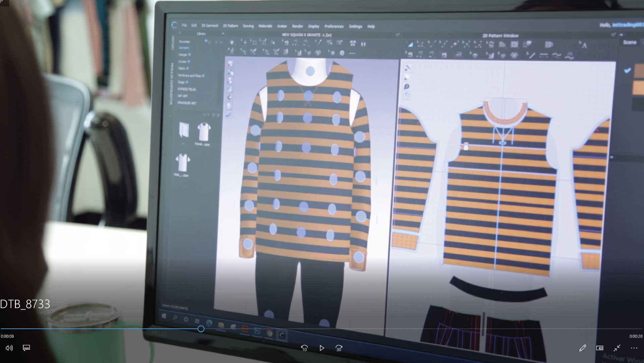Skip forward 30 seconds
Screen dimensions: 644x363
pyautogui.click(x=339, y=348)
